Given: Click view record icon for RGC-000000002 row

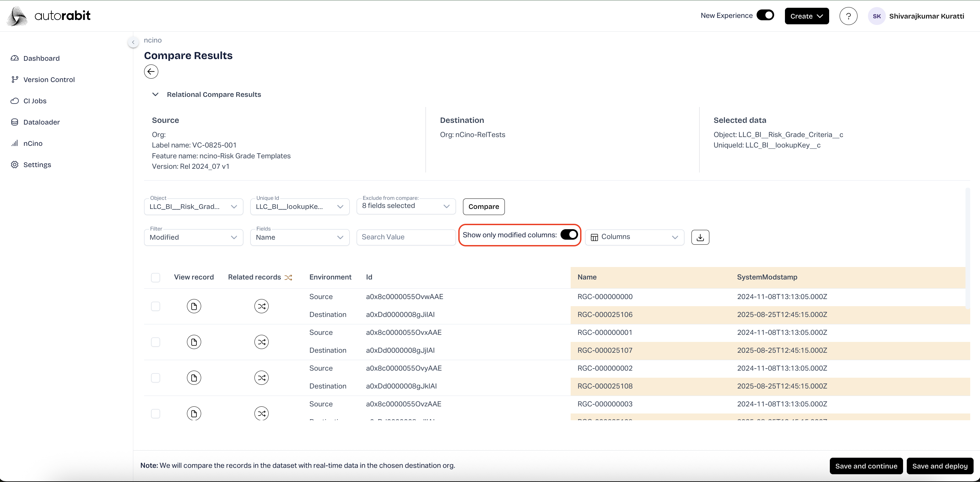Looking at the screenshot, I should click(194, 377).
